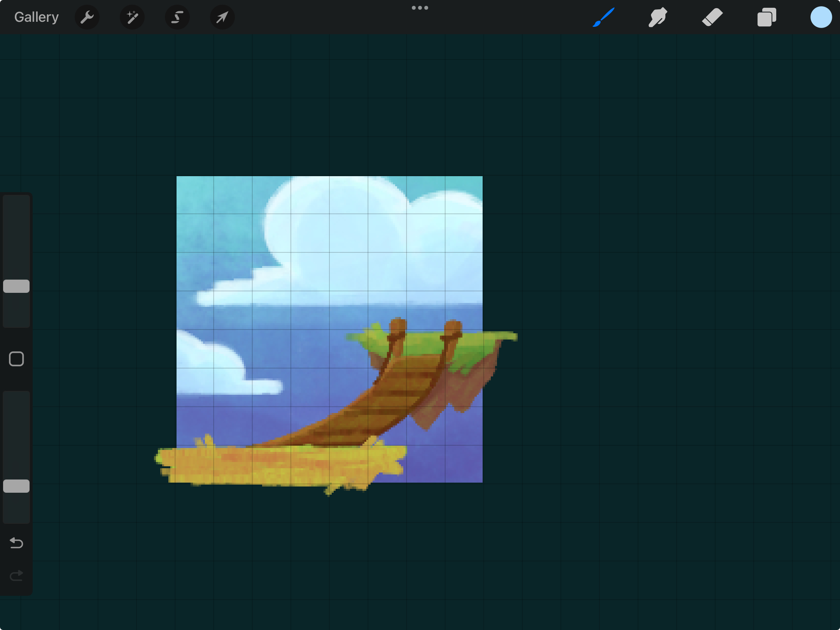Tap the square modify button on sidebar
Screen dimensions: 840x630
pos(16,359)
